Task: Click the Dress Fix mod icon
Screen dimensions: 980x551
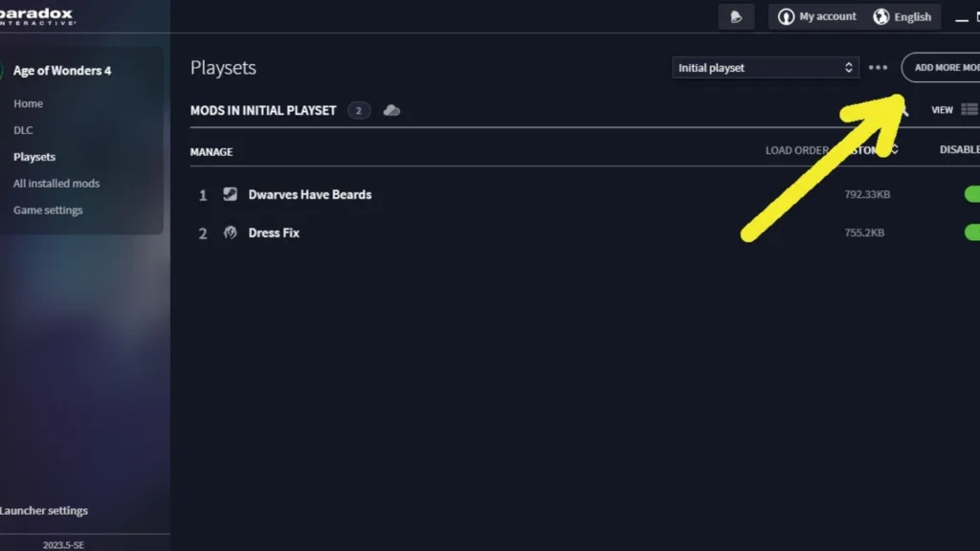Action: (230, 232)
